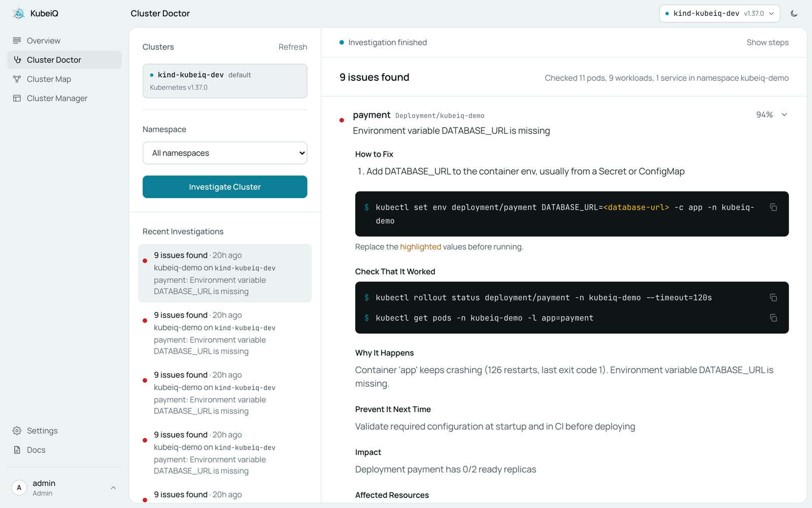The image size is (812, 508).
Task: Click the Cluster Doctor stethoscope icon
Action: tap(17, 60)
